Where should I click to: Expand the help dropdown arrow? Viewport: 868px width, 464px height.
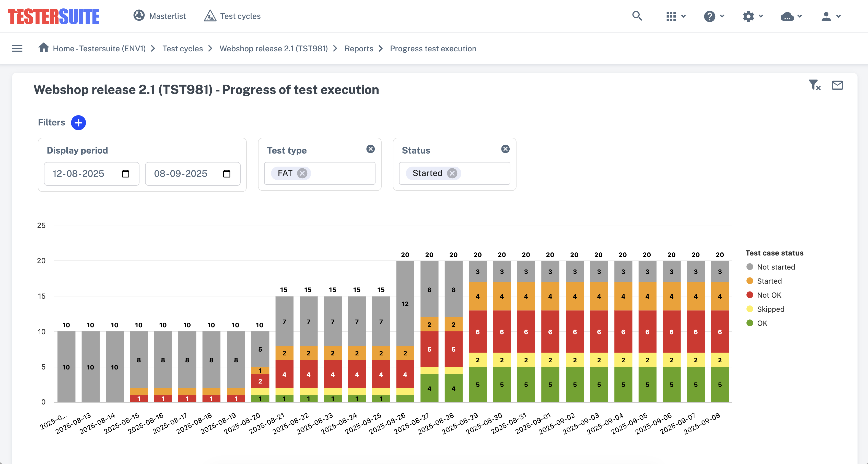click(722, 16)
